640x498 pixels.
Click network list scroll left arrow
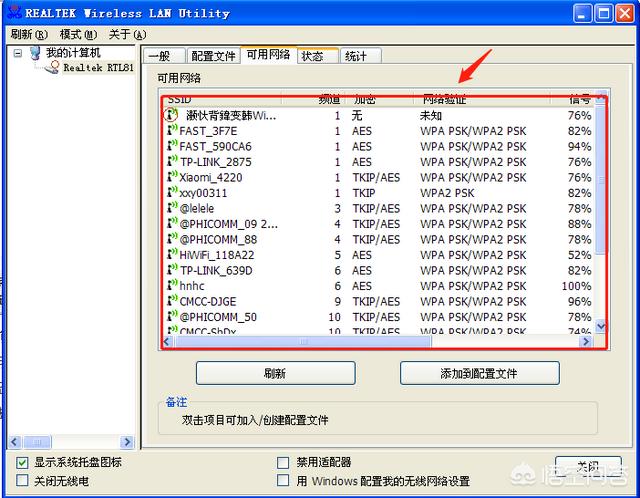point(167,341)
